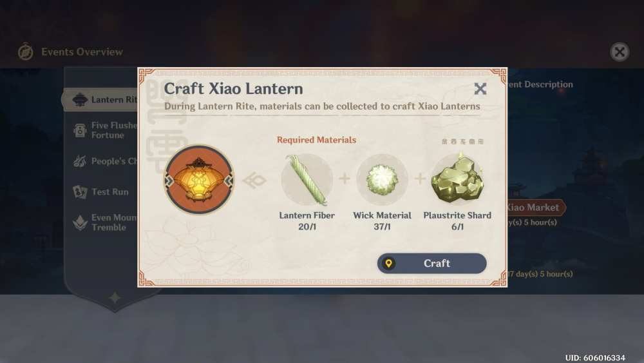
Task: Click the Five Flushes of Fortune camera icon
Action: pos(80,130)
